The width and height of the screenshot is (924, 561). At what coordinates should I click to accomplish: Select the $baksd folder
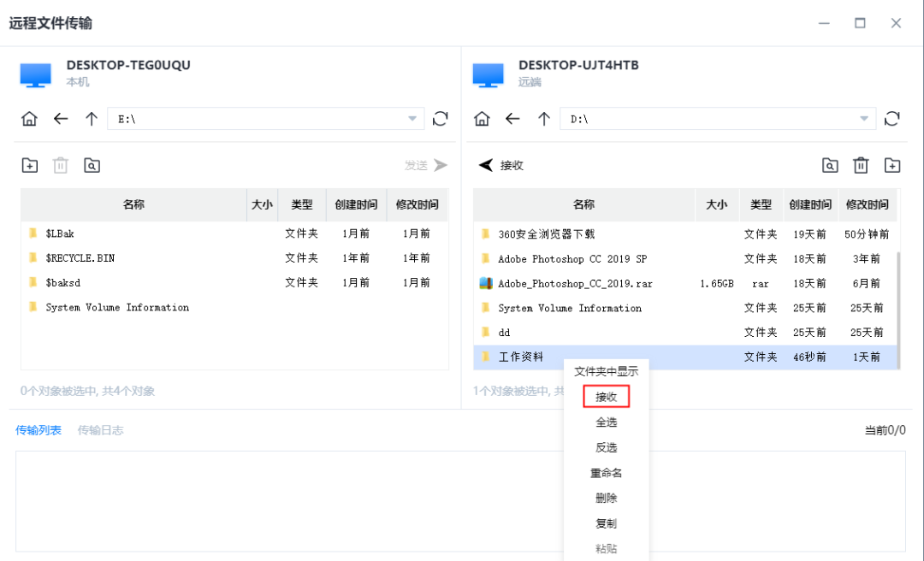pos(234,283)
